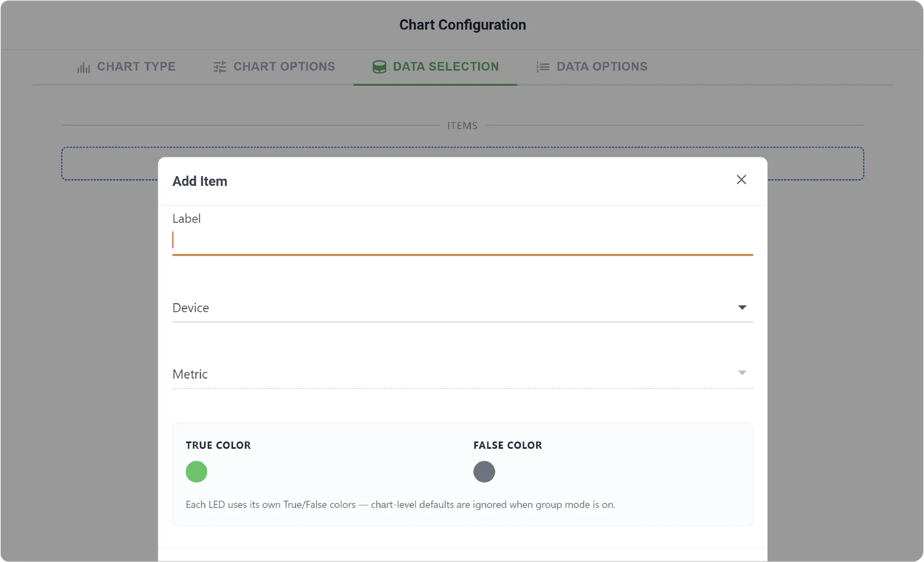Viewport: 924px width, 562px height.
Task: Open the Device select field
Action: (x=463, y=308)
